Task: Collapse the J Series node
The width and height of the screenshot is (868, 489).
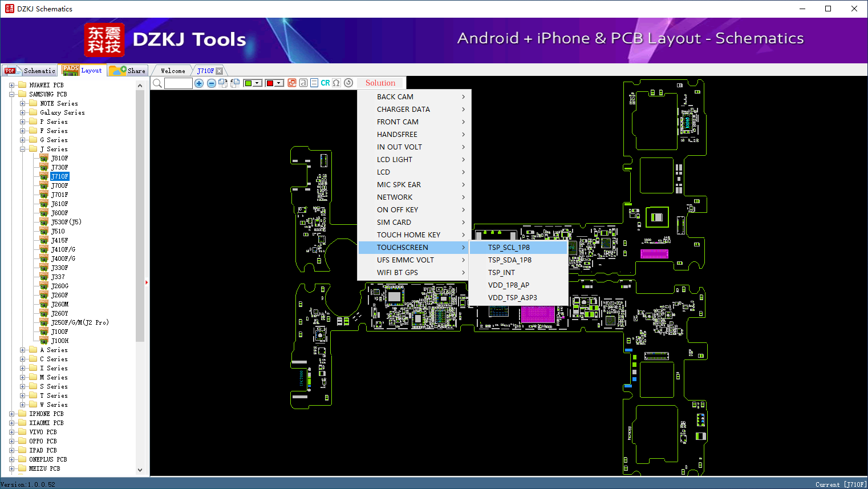Action: tap(23, 149)
